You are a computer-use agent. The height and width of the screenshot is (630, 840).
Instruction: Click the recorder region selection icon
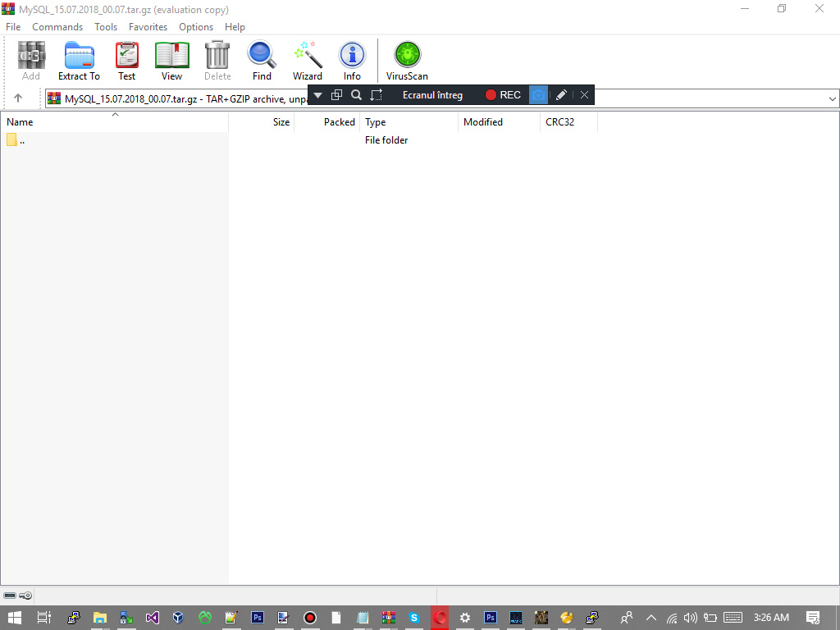(x=376, y=95)
